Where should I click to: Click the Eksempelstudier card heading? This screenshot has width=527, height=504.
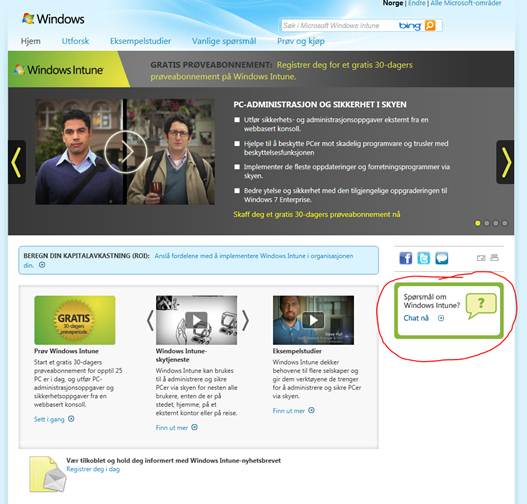click(297, 351)
